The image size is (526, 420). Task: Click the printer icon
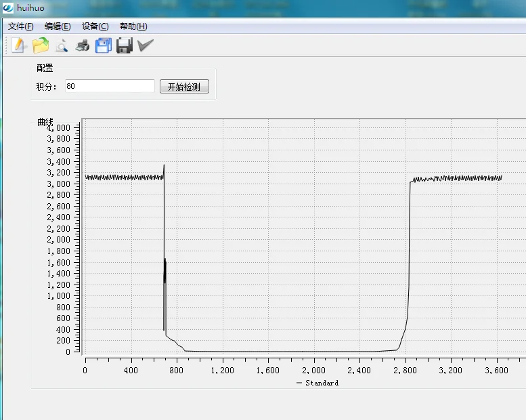(x=83, y=45)
